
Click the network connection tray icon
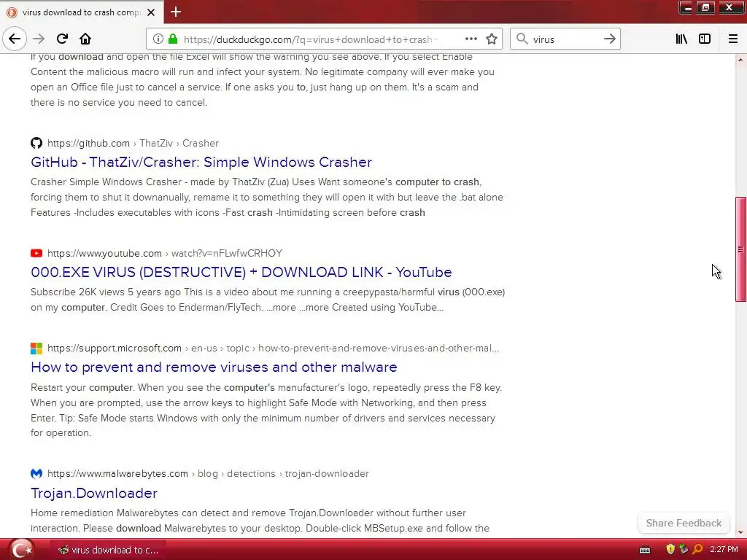click(684, 550)
